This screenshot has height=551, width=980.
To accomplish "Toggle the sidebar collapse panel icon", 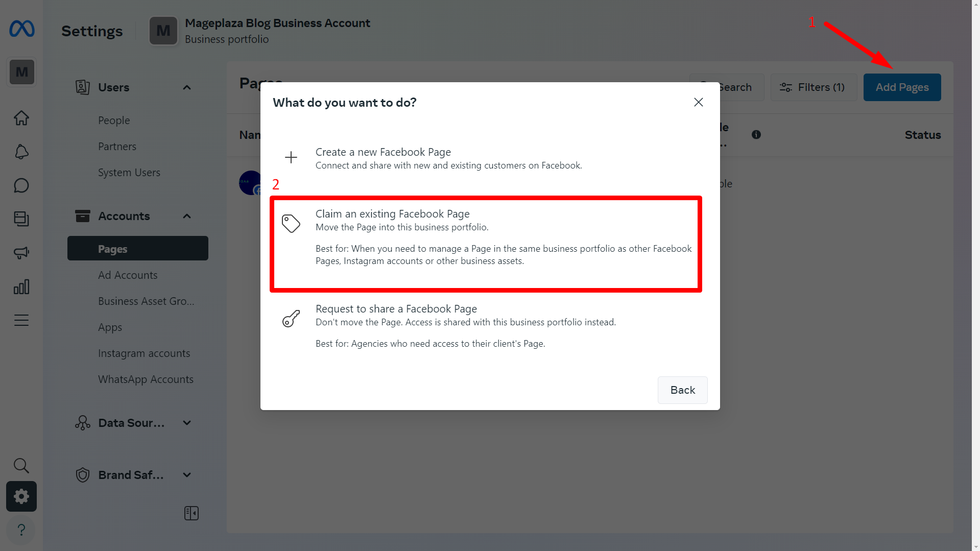I will [x=191, y=513].
